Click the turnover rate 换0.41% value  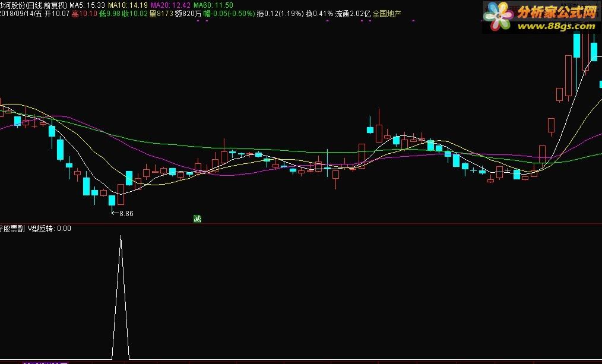click(x=319, y=14)
